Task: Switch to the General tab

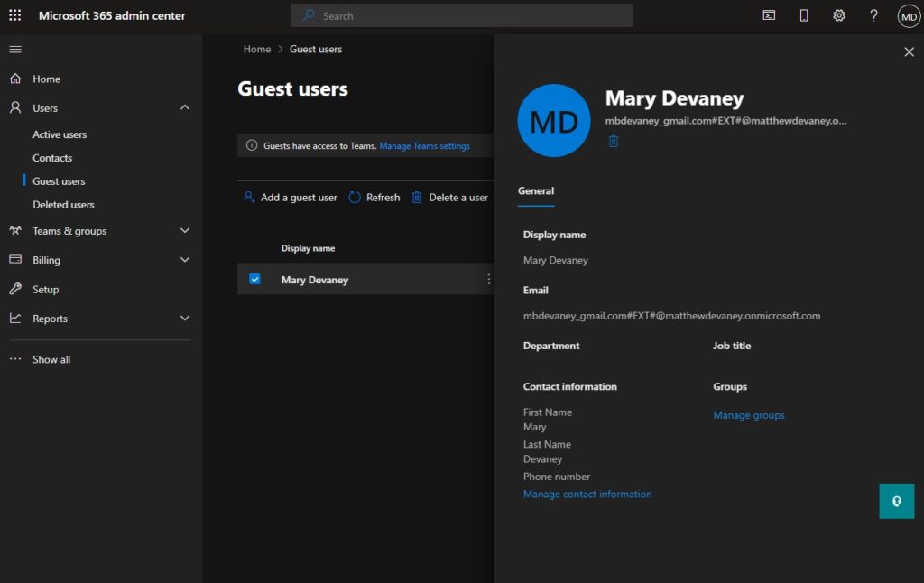Action: click(536, 191)
